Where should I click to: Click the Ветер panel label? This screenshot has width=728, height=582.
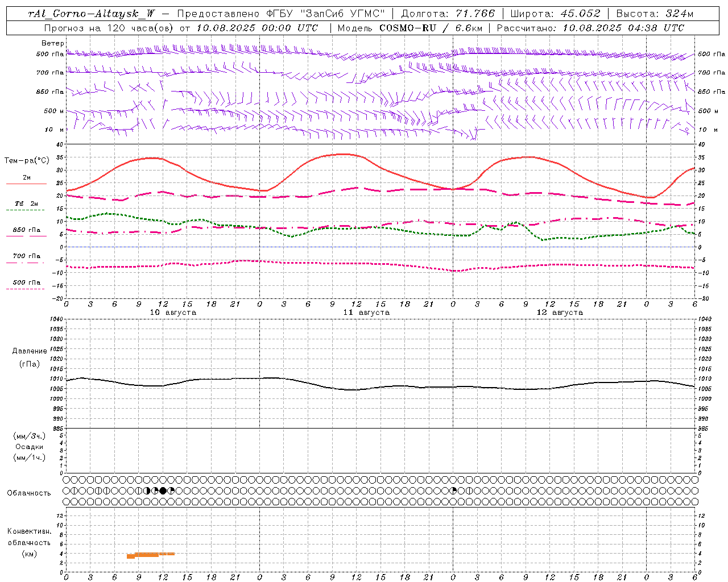tap(52, 43)
